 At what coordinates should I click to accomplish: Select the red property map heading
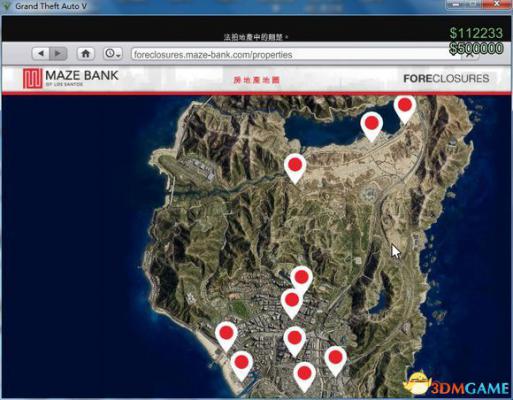pyautogui.click(x=256, y=80)
